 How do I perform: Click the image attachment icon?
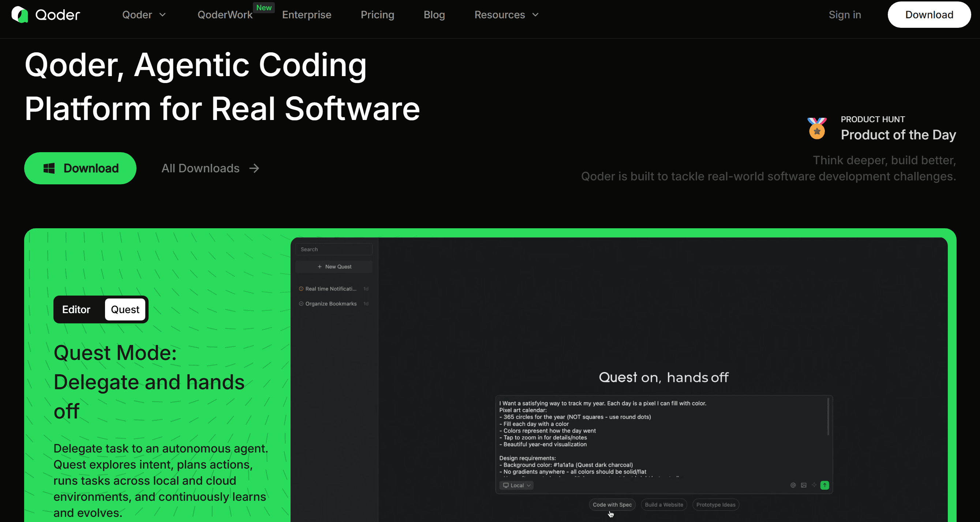click(x=804, y=485)
